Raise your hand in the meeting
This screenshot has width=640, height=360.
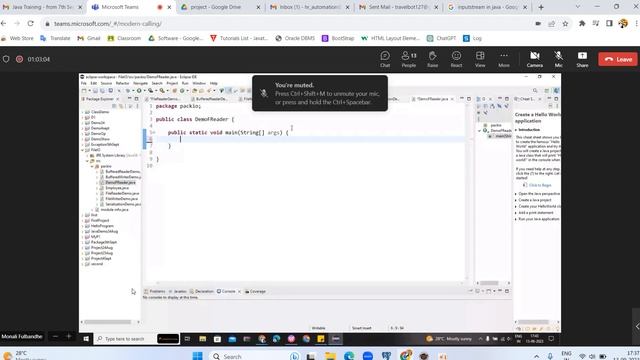point(432,59)
